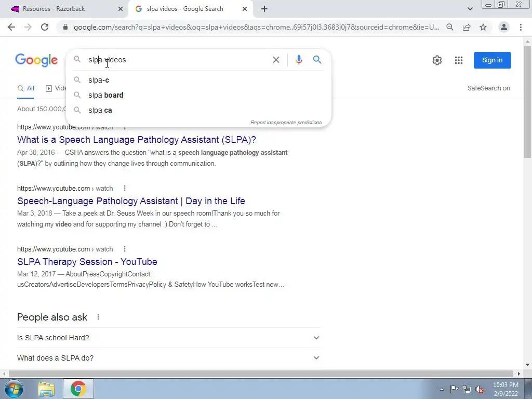Image resolution: width=532 pixels, height=399 pixels.
Task: Open the zoom magnifier in address bar
Action: tap(450, 27)
